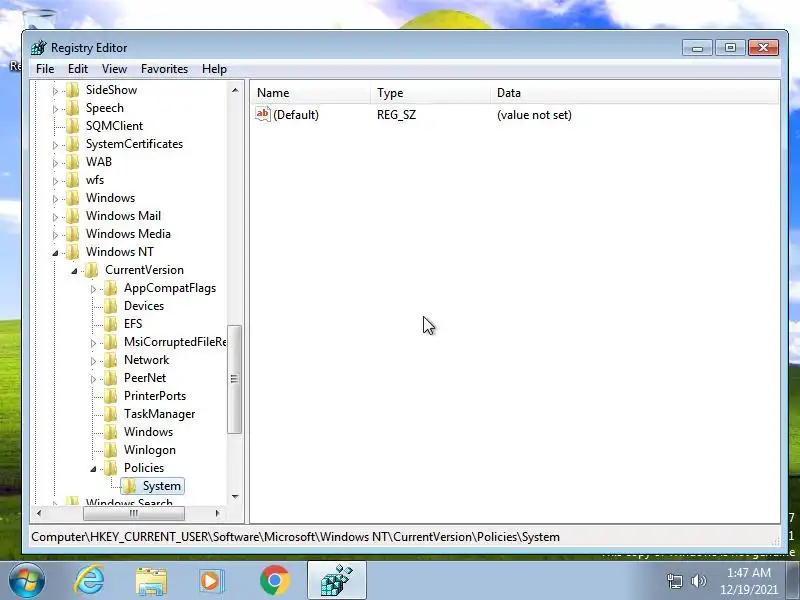The height and width of the screenshot is (600, 800).
Task: Launch Internet Explorer from the taskbar
Action: click(x=89, y=581)
